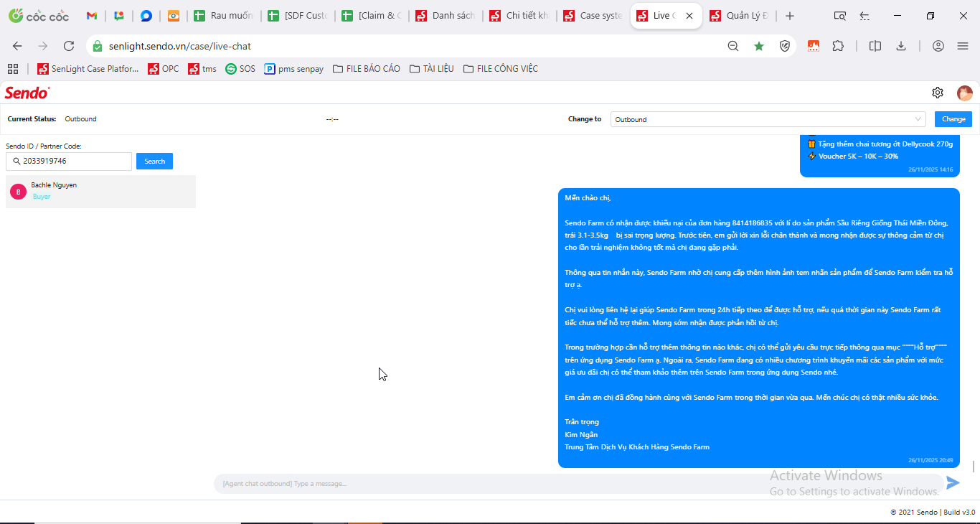Open a new browser tab

click(790, 16)
